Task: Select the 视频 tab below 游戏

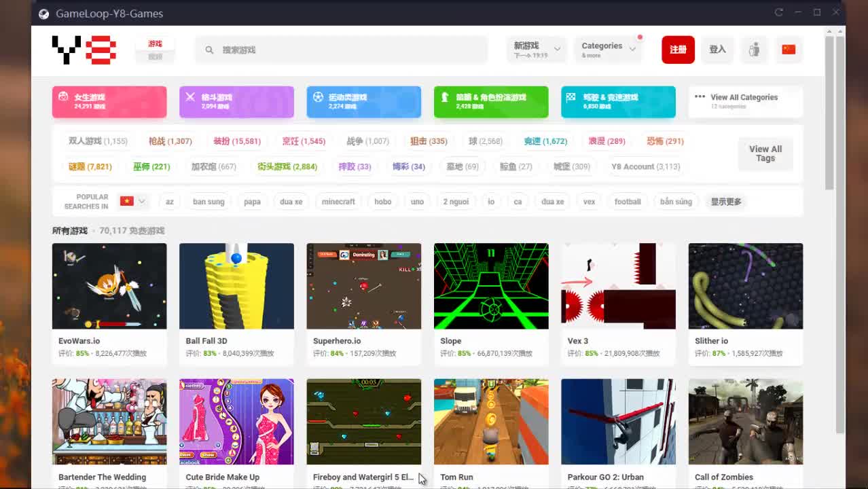Action: 156,57
